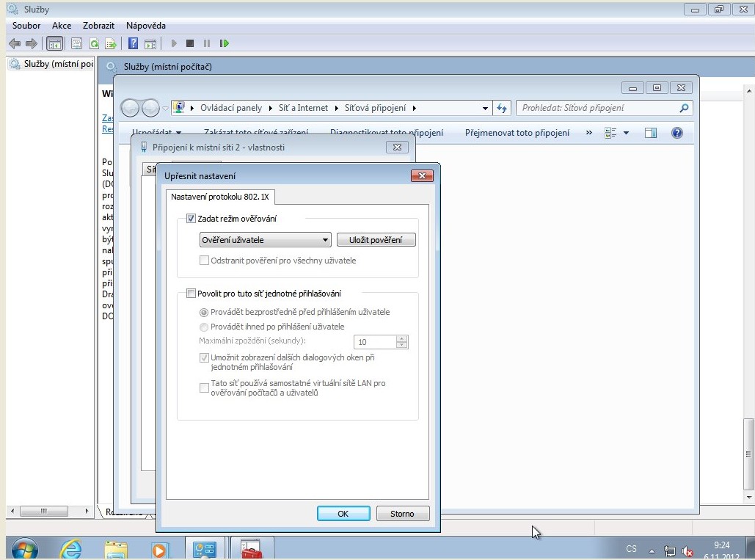The height and width of the screenshot is (560, 755).
Task: Click the refresh arrows beside address bar
Action: tap(502, 108)
